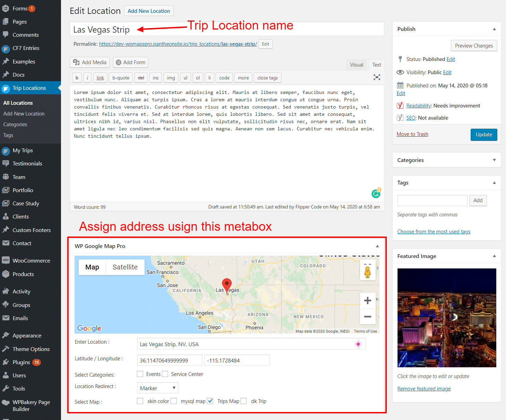Open the Location Redirect Marker dropdown
The image size is (506, 420).
point(157,388)
